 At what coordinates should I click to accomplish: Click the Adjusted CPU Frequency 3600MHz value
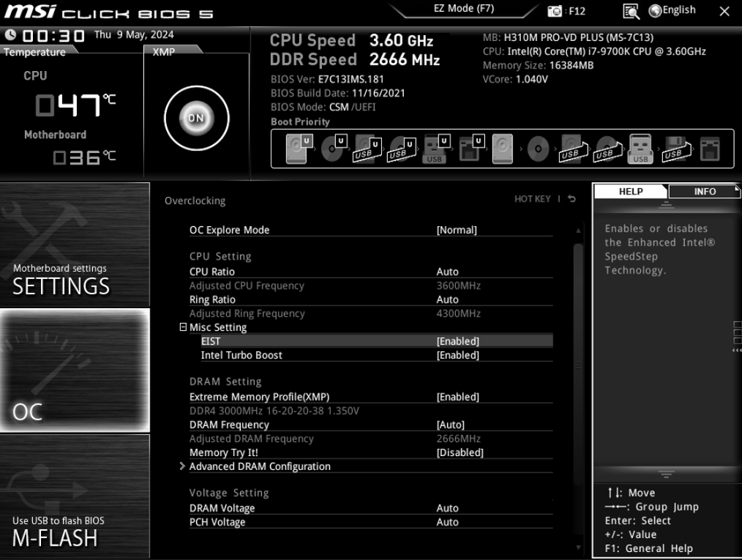click(x=459, y=286)
